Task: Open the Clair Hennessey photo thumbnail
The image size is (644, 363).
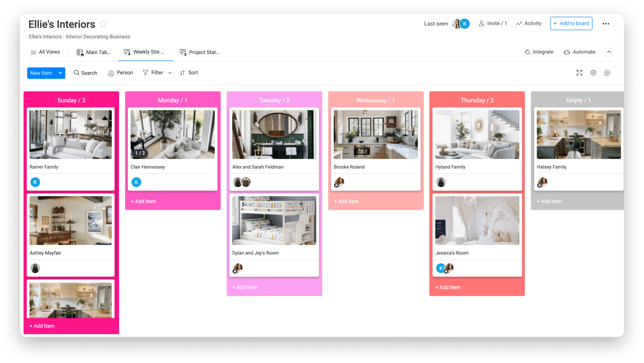Action: click(173, 134)
